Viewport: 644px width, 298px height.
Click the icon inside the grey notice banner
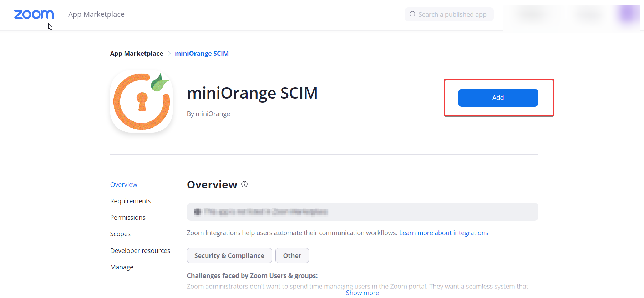click(197, 212)
